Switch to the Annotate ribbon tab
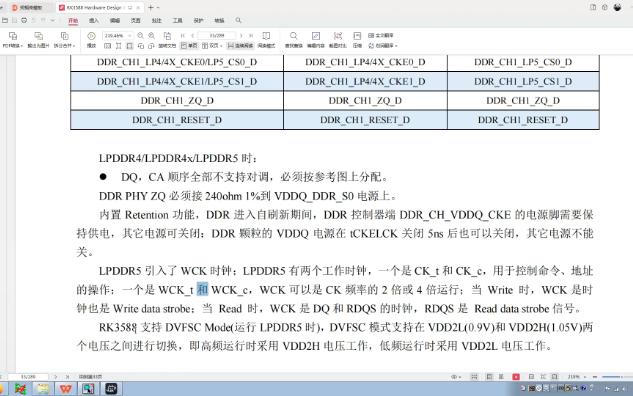The height and width of the screenshot is (396, 633). pyautogui.click(x=156, y=20)
